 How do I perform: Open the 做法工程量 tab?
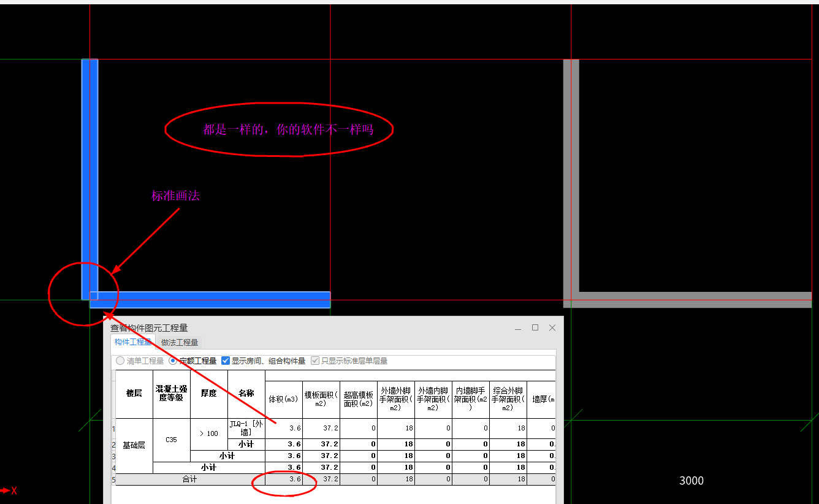(180, 342)
